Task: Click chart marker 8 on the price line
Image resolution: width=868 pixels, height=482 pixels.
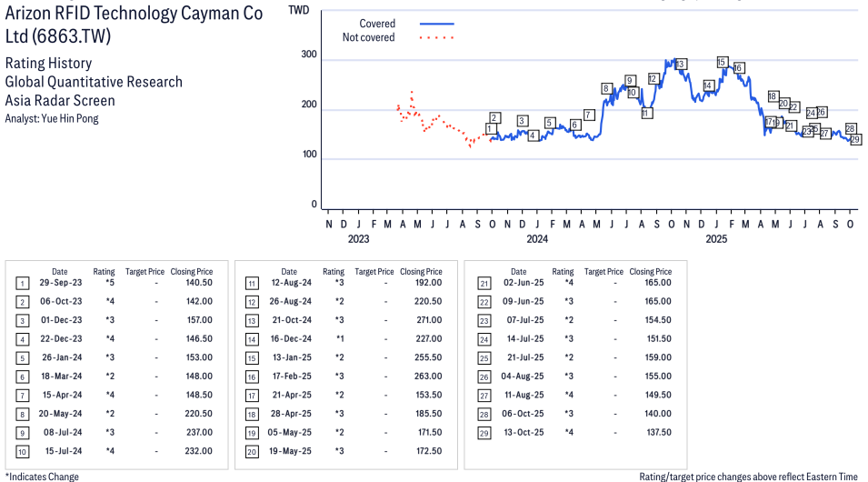Action: point(606,88)
